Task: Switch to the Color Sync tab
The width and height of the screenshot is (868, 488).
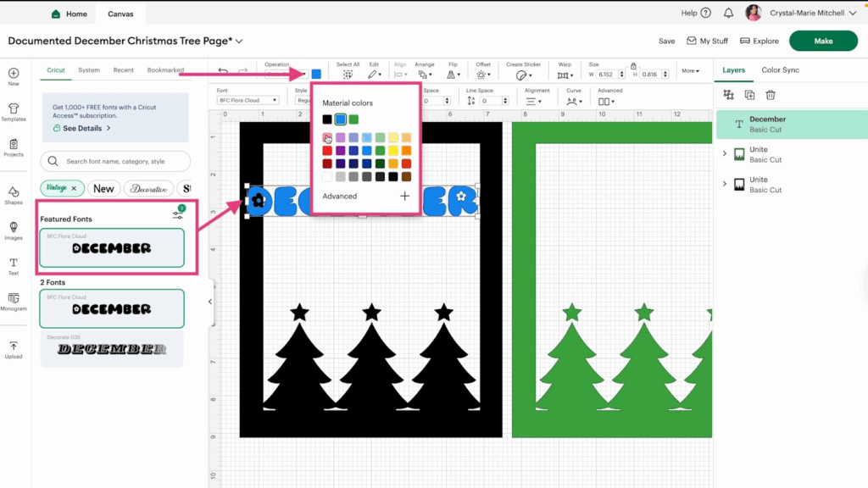Action: click(x=780, y=70)
